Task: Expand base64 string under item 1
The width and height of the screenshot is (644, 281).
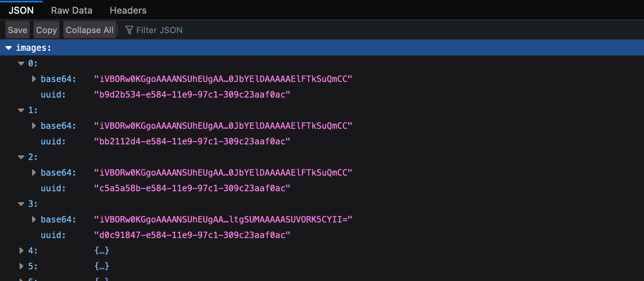Action: pos(34,126)
